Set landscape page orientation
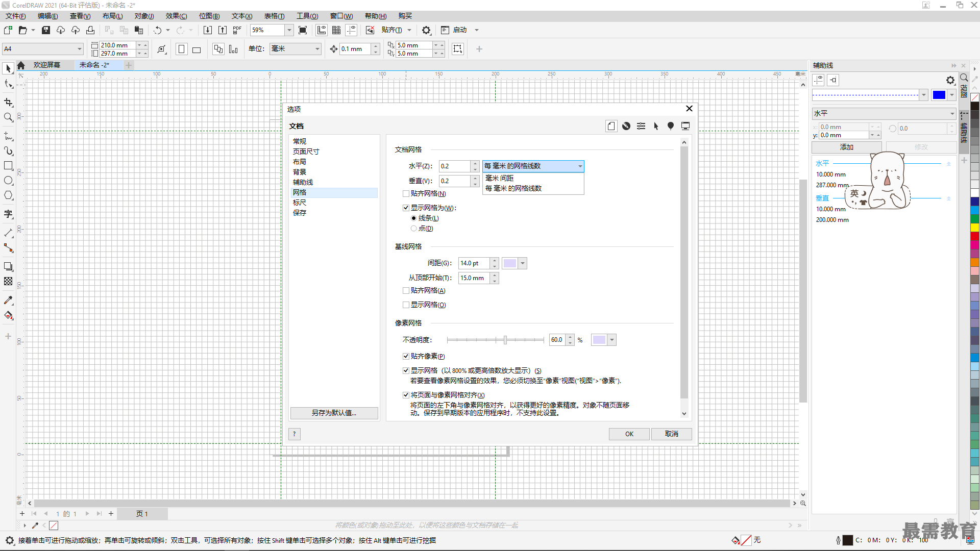This screenshot has width=980, height=551. pos(197,49)
